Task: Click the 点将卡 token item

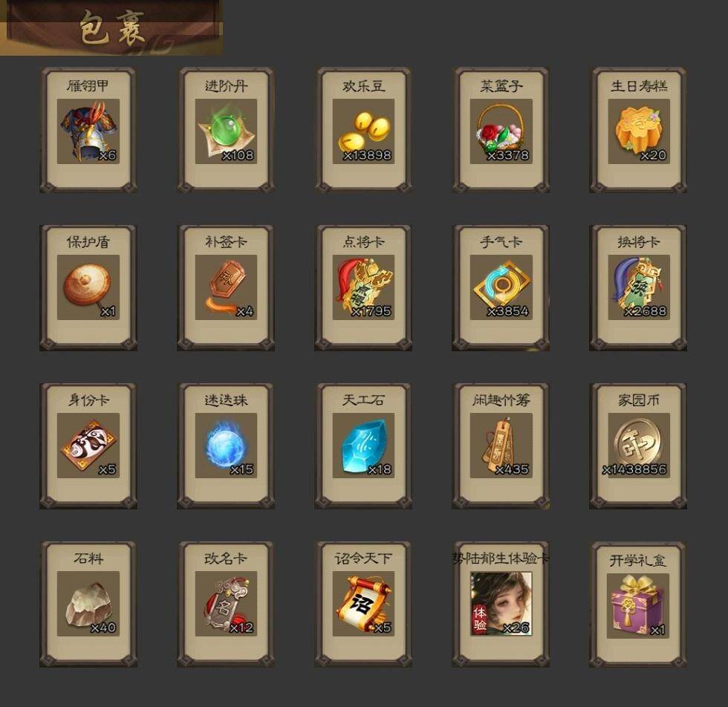Action: (363, 287)
